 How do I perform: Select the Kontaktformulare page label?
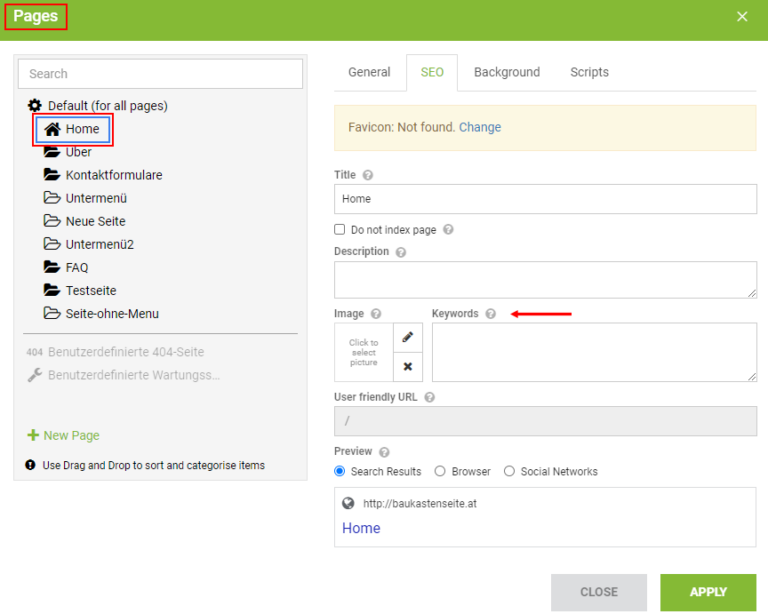[114, 175]
